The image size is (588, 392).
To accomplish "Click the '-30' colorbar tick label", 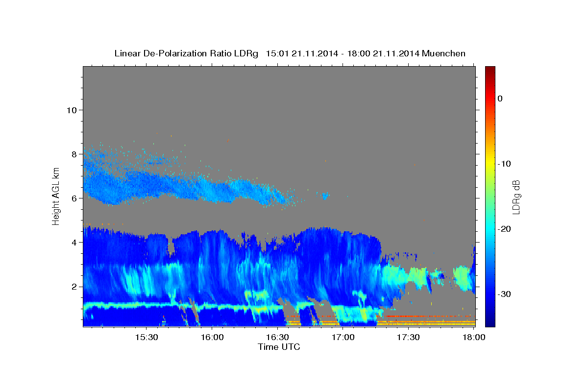I will coord(504,294).
